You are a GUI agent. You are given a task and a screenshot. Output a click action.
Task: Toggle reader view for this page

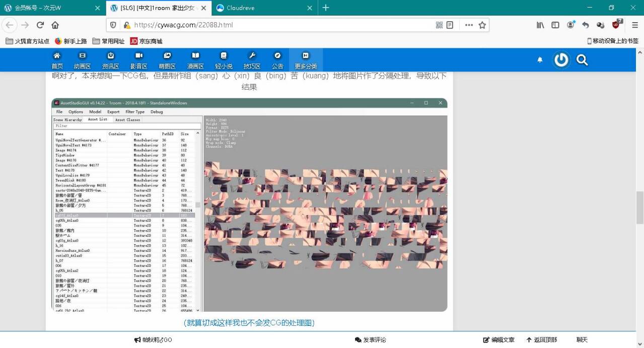click(x=450, y=25)
